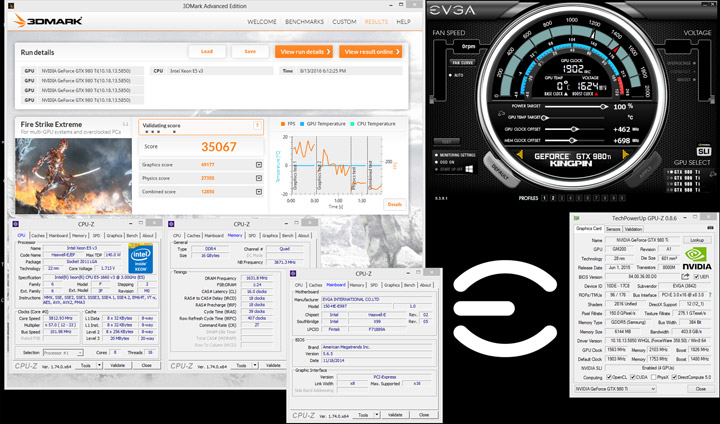Open Caches tab in CPU-Z CPU window
Screen dimensions: 720x424
click(x=38, y=236)
